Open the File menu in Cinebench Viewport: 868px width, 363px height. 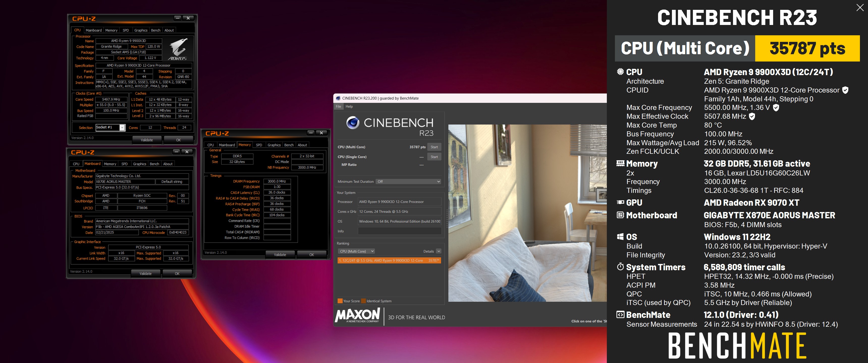[x=338, y=106]
